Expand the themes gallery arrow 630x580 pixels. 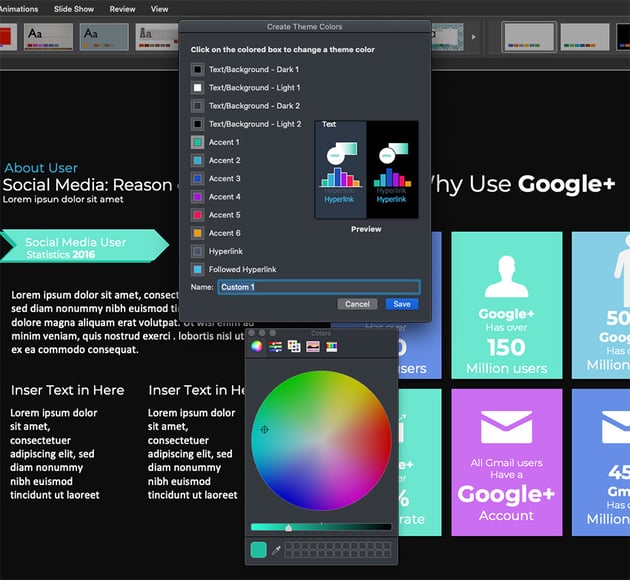[473, 37]
